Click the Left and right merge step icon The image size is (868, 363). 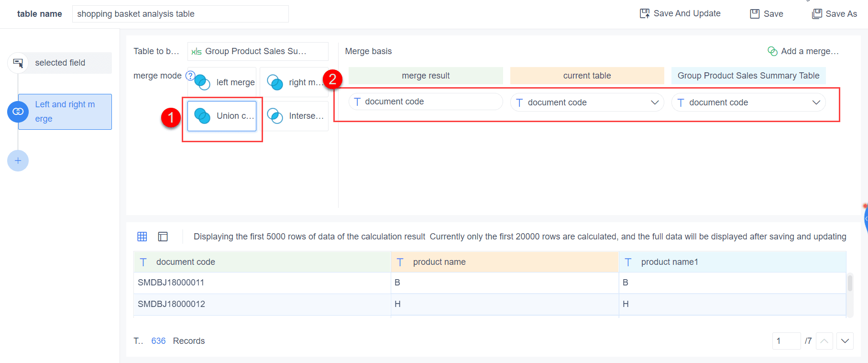(x=18, y=112)
